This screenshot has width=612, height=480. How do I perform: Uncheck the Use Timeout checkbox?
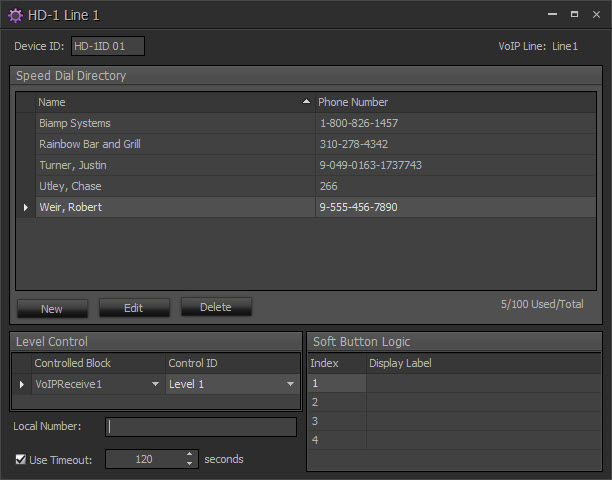[21, 459]
